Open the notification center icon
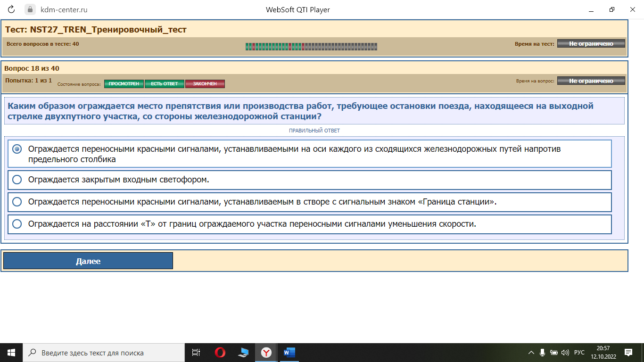The image size is (644, 362). tap(628, 352)
